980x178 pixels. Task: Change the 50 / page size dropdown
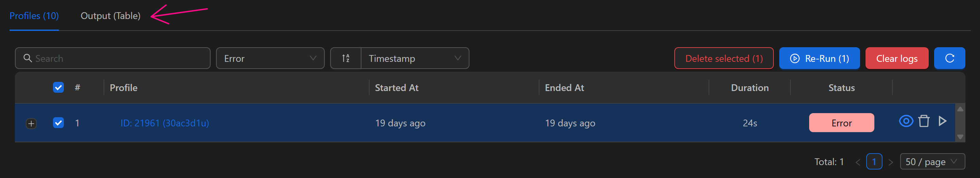click(x=932, y=162)
